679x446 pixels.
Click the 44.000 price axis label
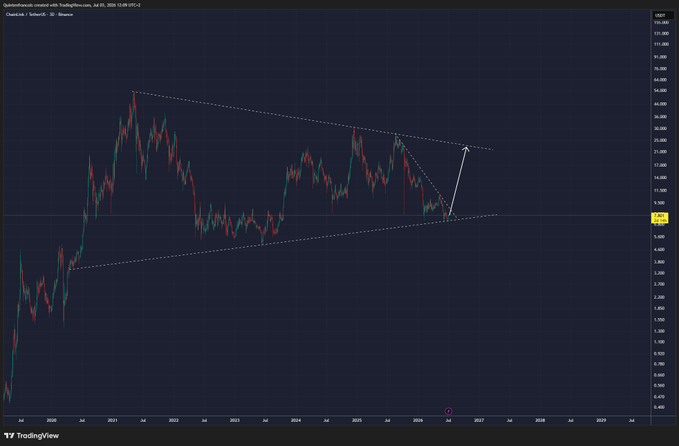pos(660,104)
